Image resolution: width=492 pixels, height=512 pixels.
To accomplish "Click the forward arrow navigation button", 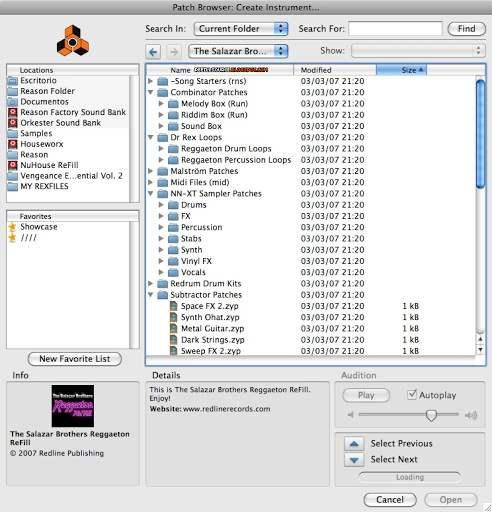I will click(173, 51).
